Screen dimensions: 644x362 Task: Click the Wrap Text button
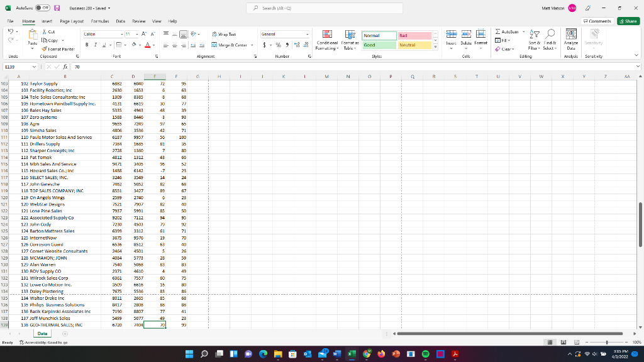click(224, 35)
